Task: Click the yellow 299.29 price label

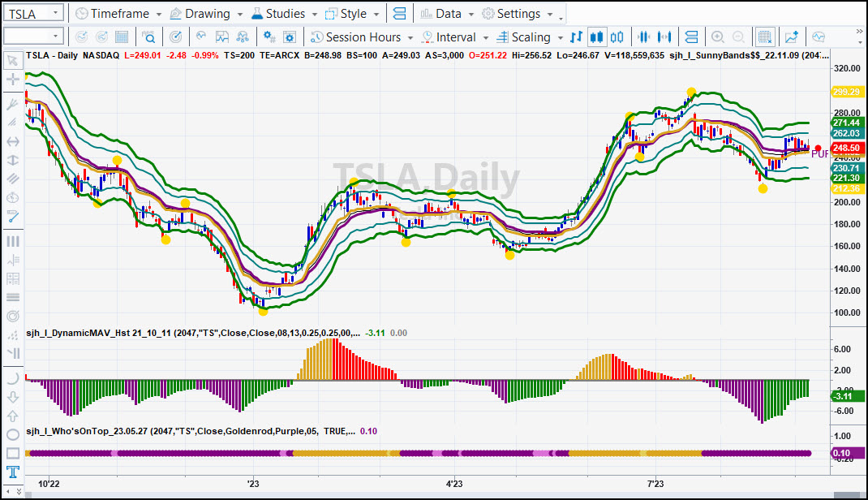Action: click(847, 92)
